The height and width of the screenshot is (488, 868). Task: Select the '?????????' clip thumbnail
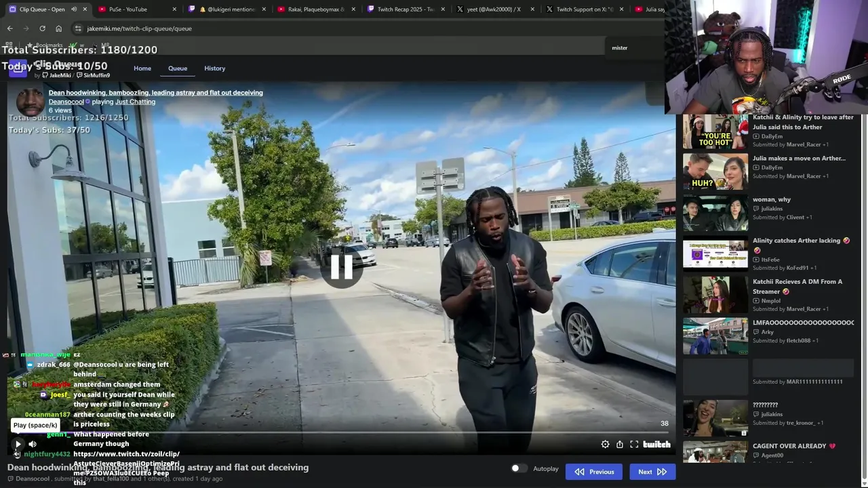(715, 418)
